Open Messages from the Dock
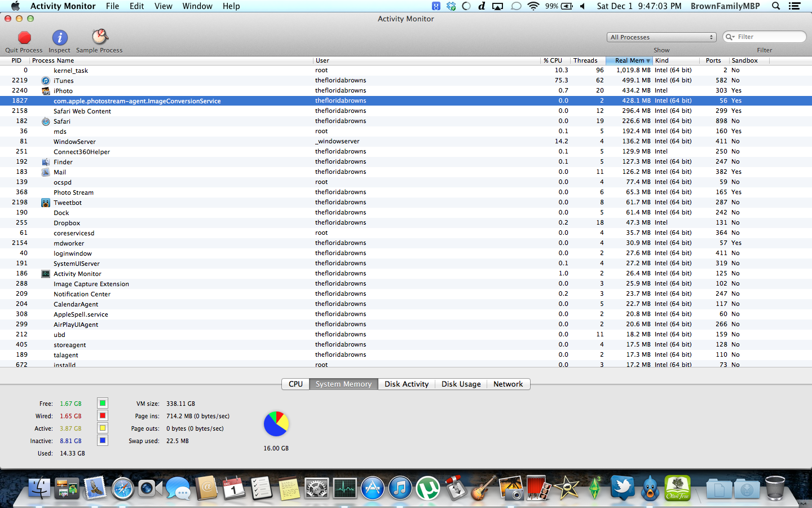 tap(178, 488)
